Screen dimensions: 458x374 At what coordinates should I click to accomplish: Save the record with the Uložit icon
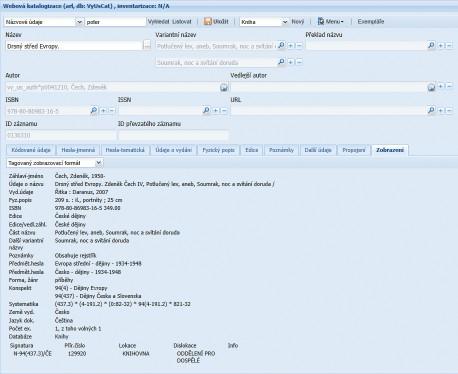[208, 22]
